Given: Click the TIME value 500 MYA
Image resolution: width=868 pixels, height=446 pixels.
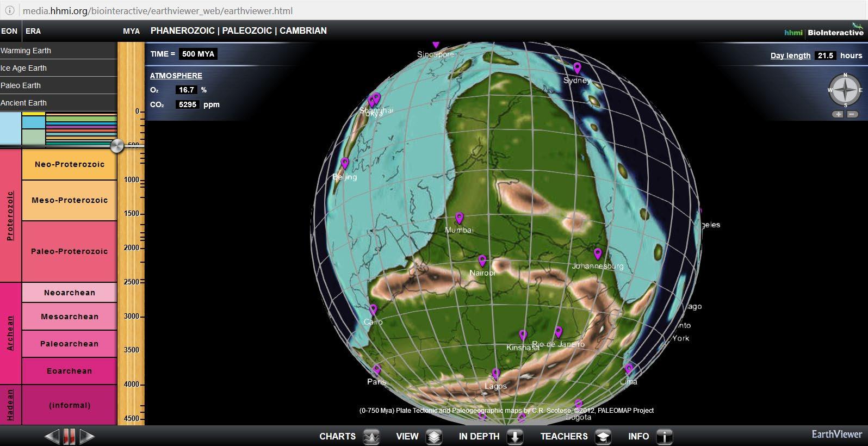Looking at the screenshot, I should click(x=198, y=54).
